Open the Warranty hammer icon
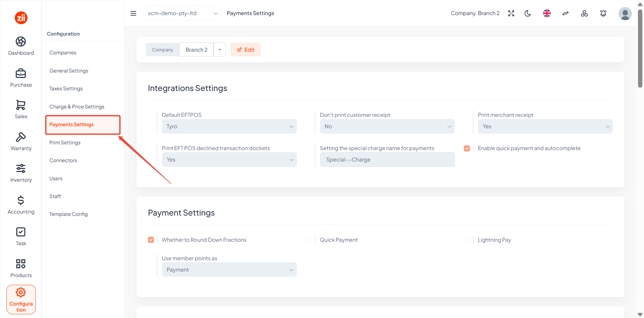This screenshot has width=644, height=318. (21, 137)
